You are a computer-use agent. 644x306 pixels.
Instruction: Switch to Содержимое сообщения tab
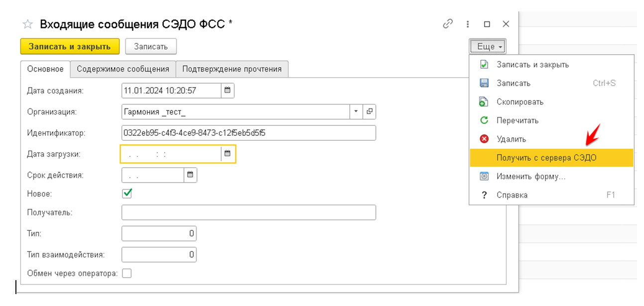pyautogui.click(x=123, y=69)
